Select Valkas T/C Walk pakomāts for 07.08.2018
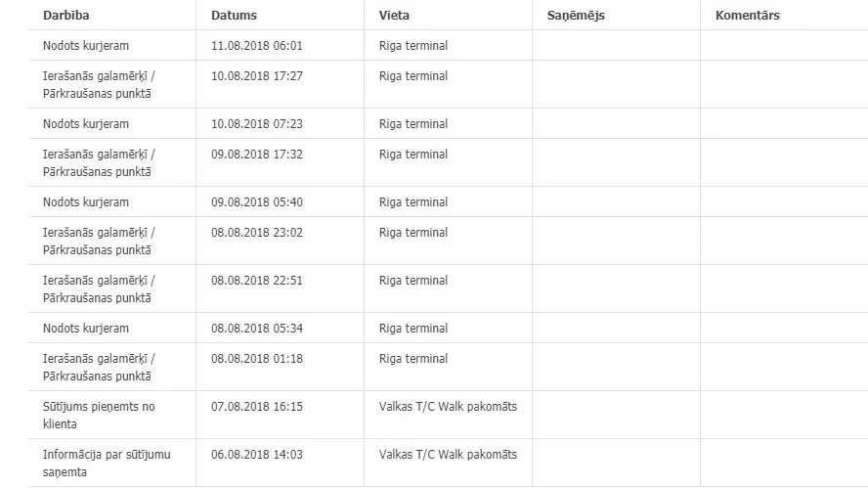 [x=448, y=407]
